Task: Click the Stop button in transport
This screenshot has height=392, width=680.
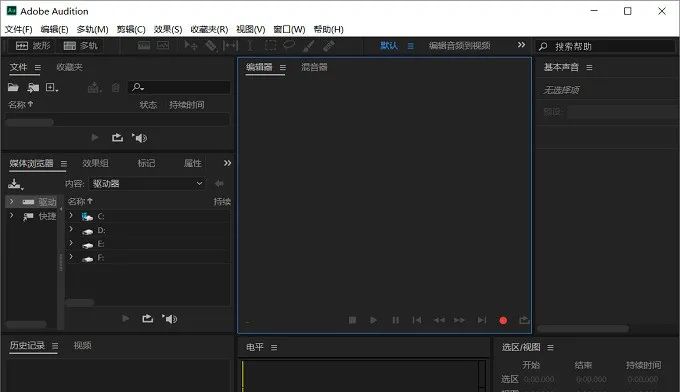Action: tap(352, 320)
